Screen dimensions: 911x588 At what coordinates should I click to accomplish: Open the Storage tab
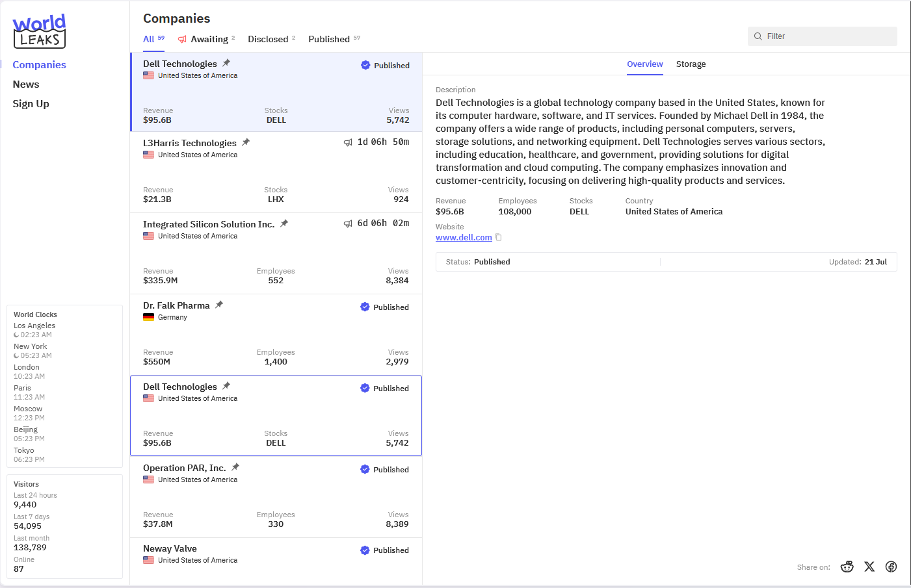click(691, 64)
